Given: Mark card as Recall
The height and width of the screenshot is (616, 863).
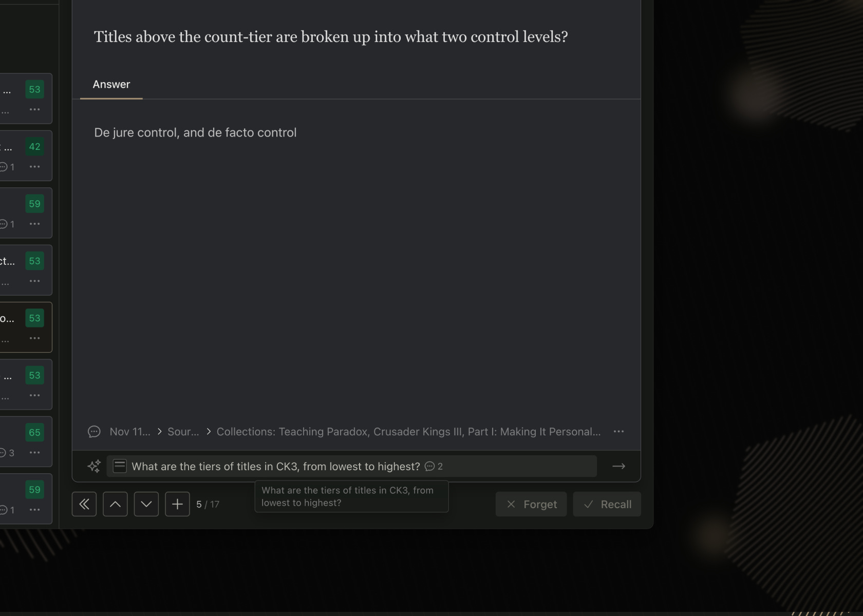Looking at the screenshot, I should click(607, 504).
